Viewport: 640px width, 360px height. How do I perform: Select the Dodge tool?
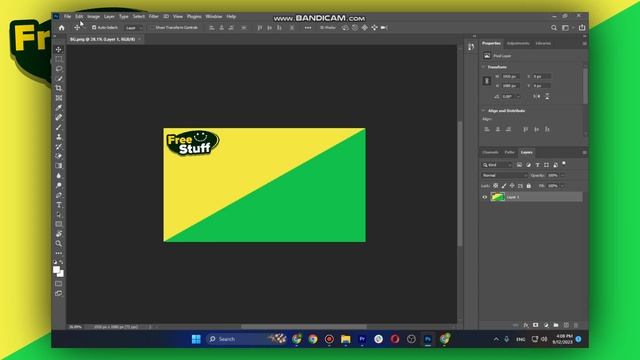[x=59, y=185]
